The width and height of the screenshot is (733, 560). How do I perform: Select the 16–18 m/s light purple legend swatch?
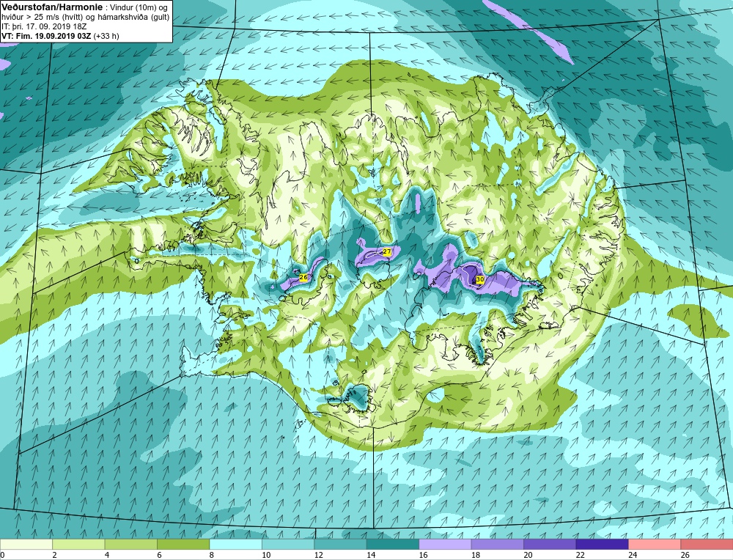point(445,544)
